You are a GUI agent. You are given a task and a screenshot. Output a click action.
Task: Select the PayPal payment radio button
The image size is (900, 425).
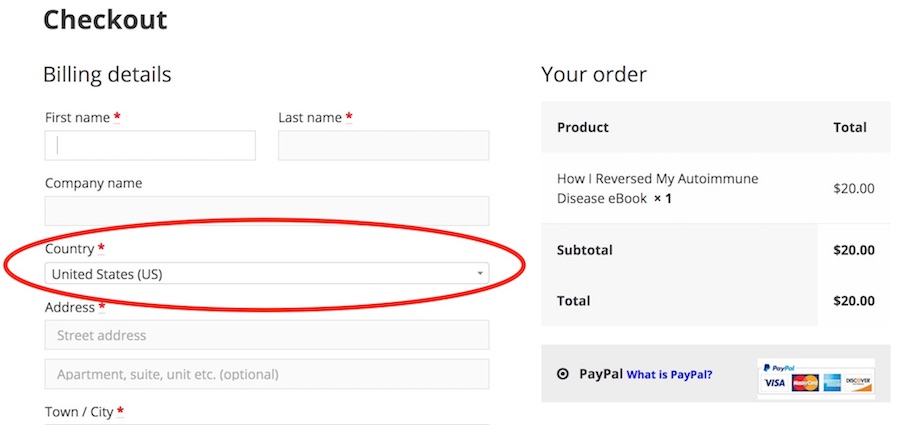(x=562, y=374)
